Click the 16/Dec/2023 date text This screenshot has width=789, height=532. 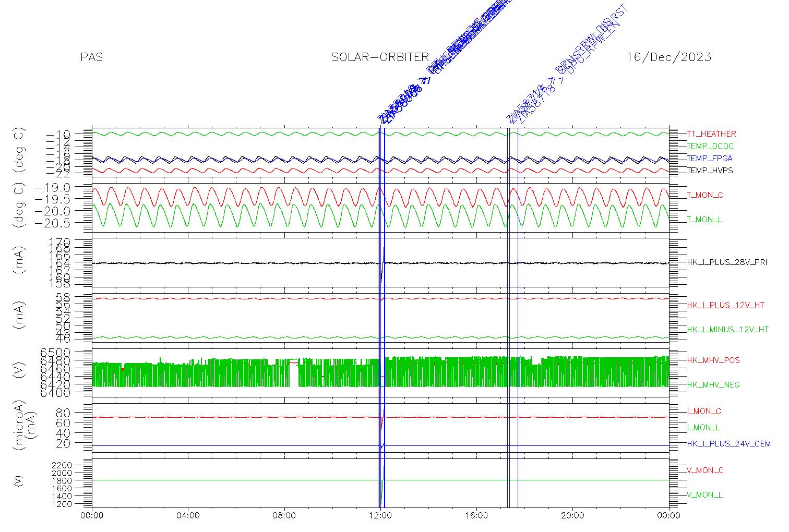[669, 57]
